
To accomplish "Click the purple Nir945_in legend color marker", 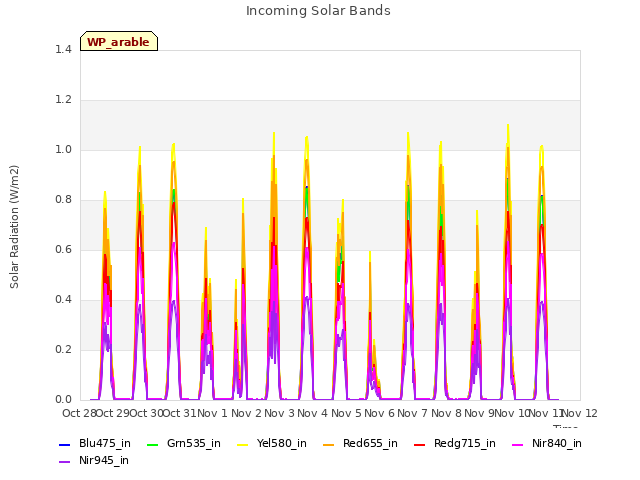I will tap(64, 462).
